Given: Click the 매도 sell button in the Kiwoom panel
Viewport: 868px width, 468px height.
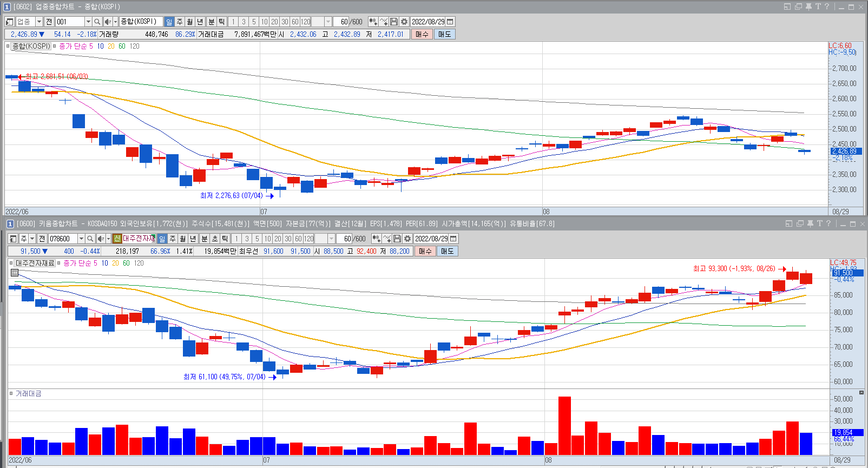Looking at the screenshot, I should [448, 251].
